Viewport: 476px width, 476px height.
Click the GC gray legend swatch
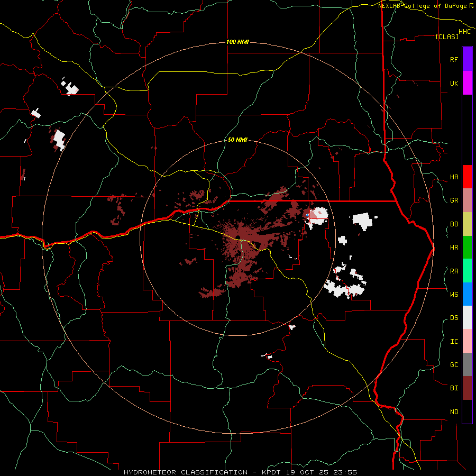click(467, 364)
